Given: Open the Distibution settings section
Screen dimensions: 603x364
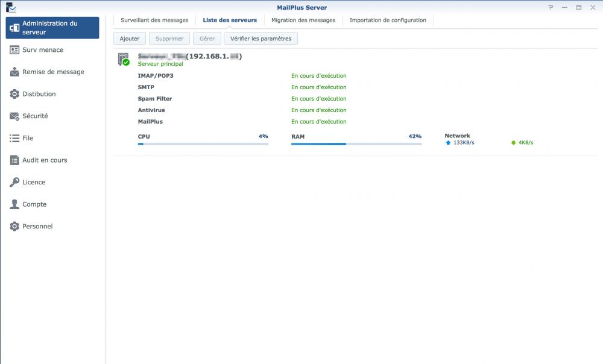Looking at the screenshot, I should point(52,94).
